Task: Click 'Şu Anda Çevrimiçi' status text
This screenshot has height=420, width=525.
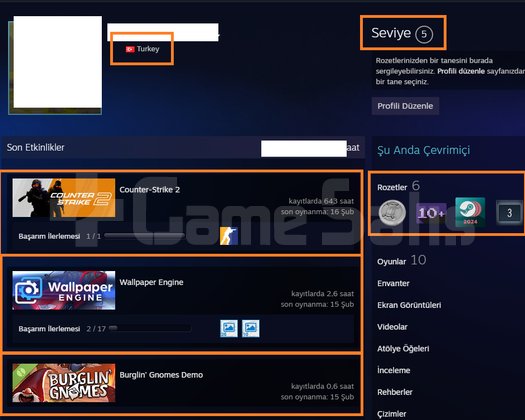Action: tap(424, 150)
